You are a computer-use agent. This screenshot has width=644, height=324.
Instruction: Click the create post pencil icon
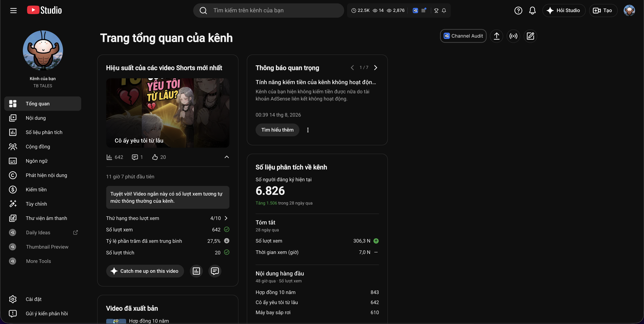pos(530,36)
